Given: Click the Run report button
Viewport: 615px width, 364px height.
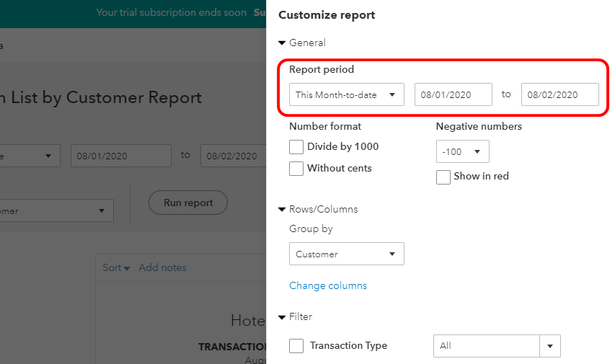Looking at the screenshot, I should (x=187, y=203).
